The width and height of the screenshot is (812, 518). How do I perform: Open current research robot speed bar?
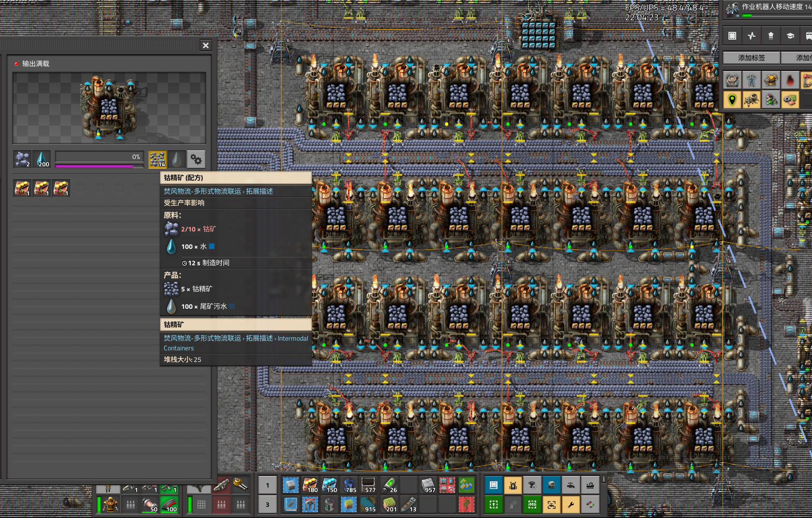[768, 10]
